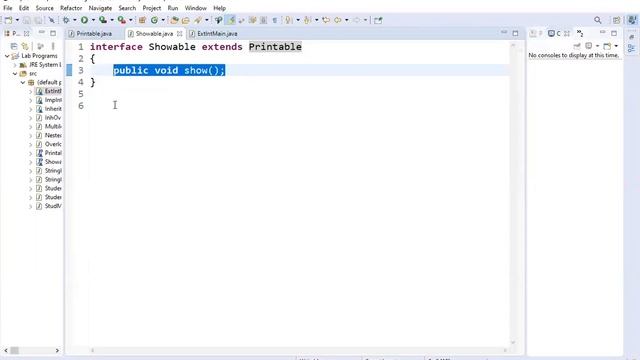Click the Debug bug icon
This screenshot has height=360, width=640.
point(66,20)
